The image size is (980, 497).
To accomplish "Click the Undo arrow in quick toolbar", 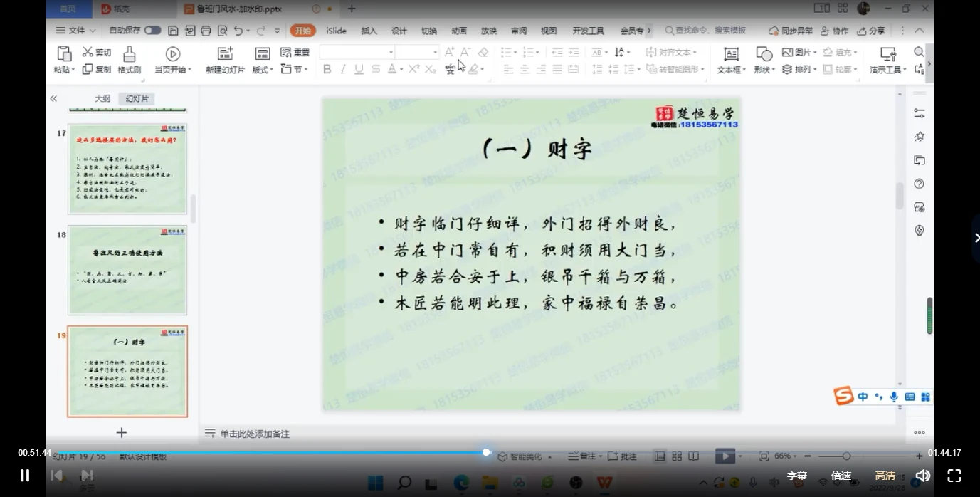I will tap(238, 31).
